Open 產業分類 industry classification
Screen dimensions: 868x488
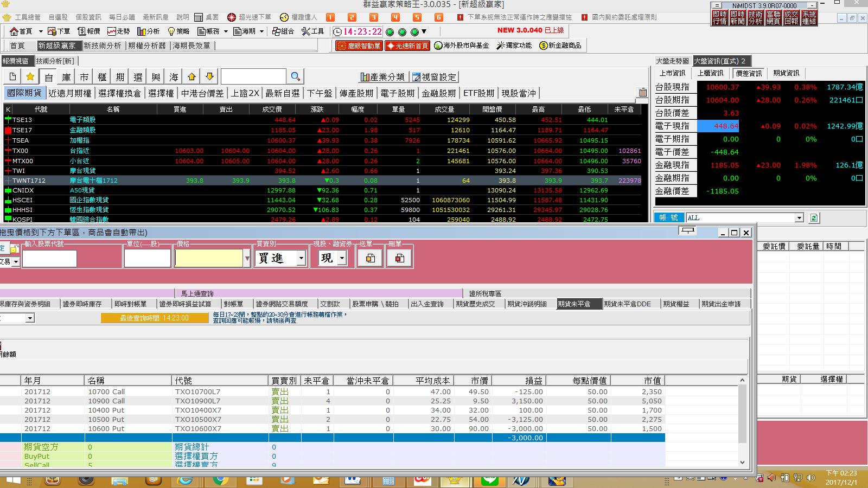point(382,77)
